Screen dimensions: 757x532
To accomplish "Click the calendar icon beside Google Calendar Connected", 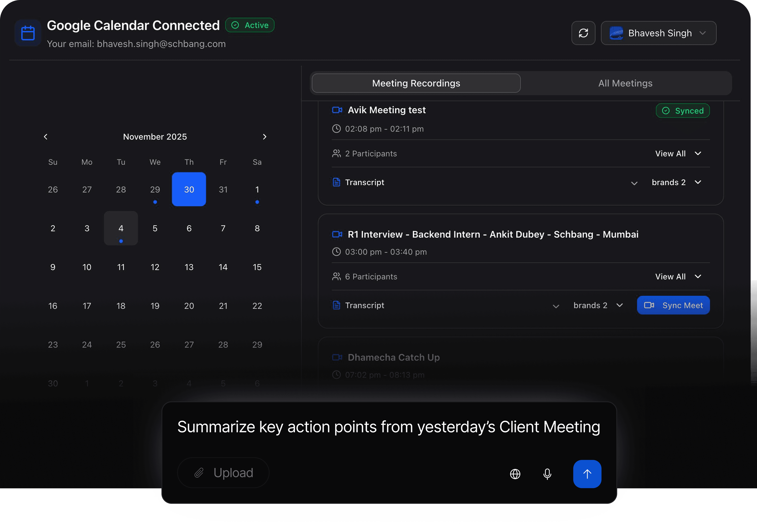I will pos(28,33).
